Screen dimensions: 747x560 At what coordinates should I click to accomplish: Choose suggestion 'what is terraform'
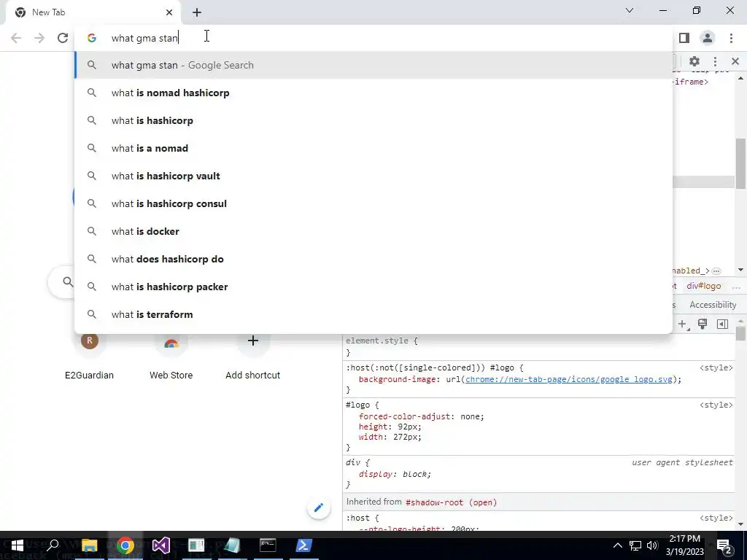[x=373, y=314]
